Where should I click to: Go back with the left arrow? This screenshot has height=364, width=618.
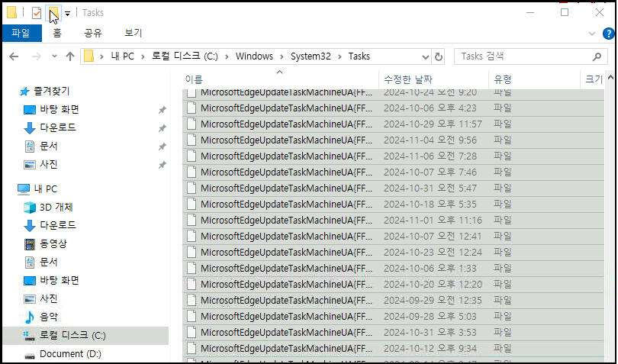(14, 56)
